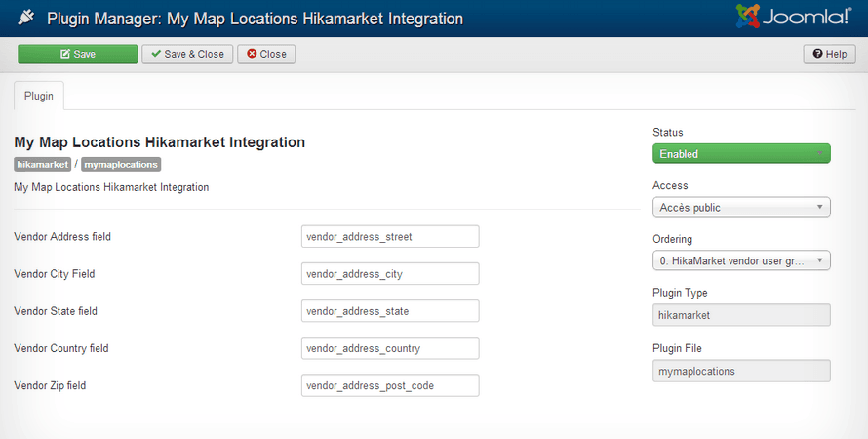This screenshot has width=868, height=439.
Task: Save the plugin settings
Action: [77, 54]
